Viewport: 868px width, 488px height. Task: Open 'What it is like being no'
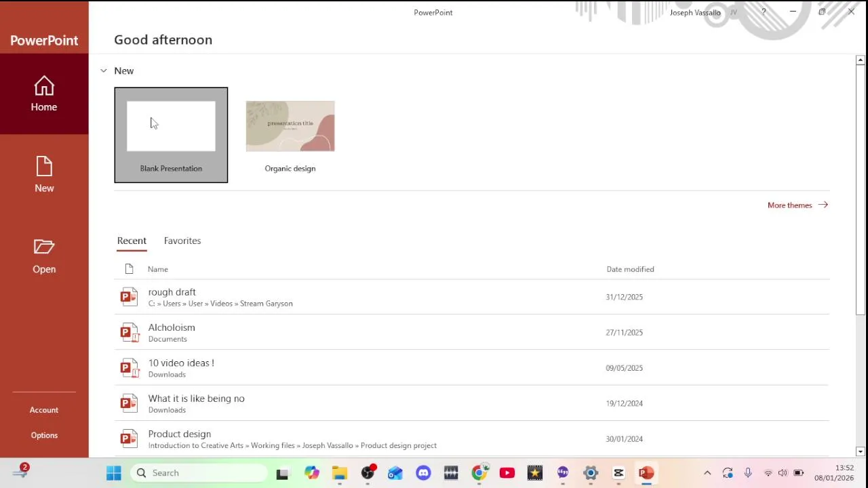(471, 403)
